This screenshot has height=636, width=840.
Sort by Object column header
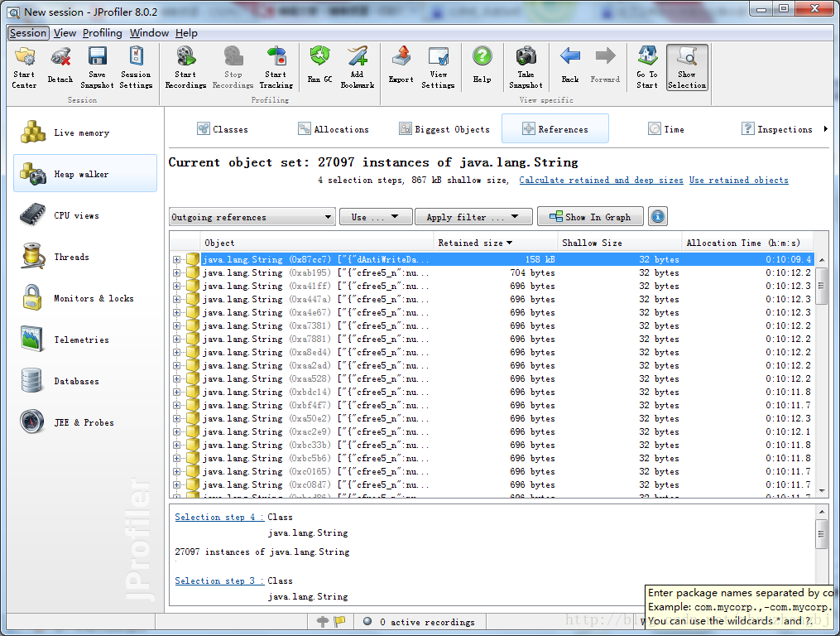(x=317, y=243)
